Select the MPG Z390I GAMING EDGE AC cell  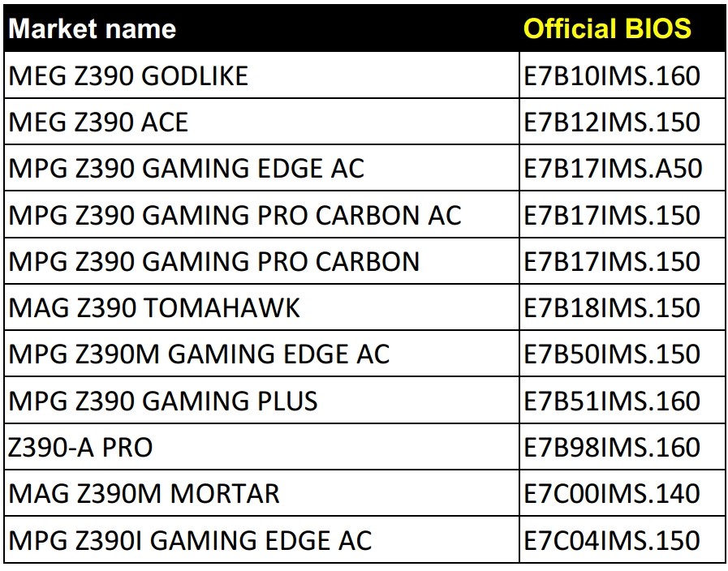tap(190, 539)
